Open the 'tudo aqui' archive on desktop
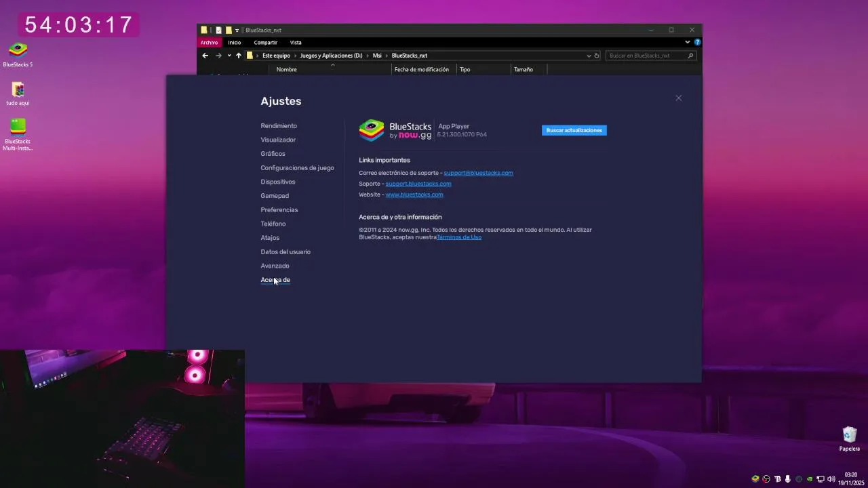The image size is (868, 488). pyautogui.click(x=18, y=94)
